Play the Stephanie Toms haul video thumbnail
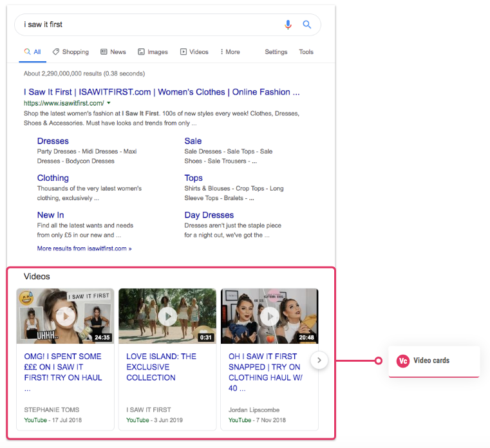This screenshot has height=448, width=490. tap(65, 316)
